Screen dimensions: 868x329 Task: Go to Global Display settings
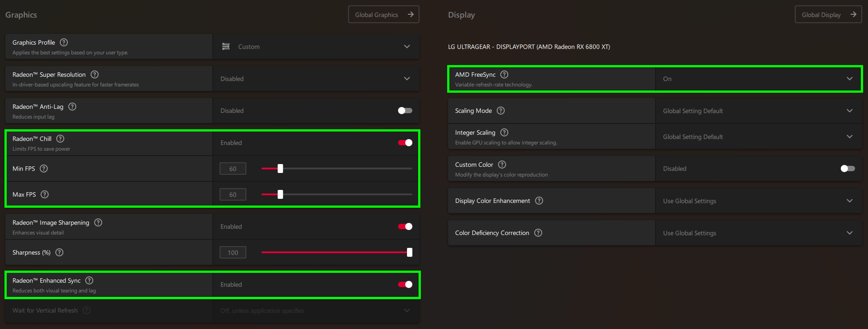point(828,15)
